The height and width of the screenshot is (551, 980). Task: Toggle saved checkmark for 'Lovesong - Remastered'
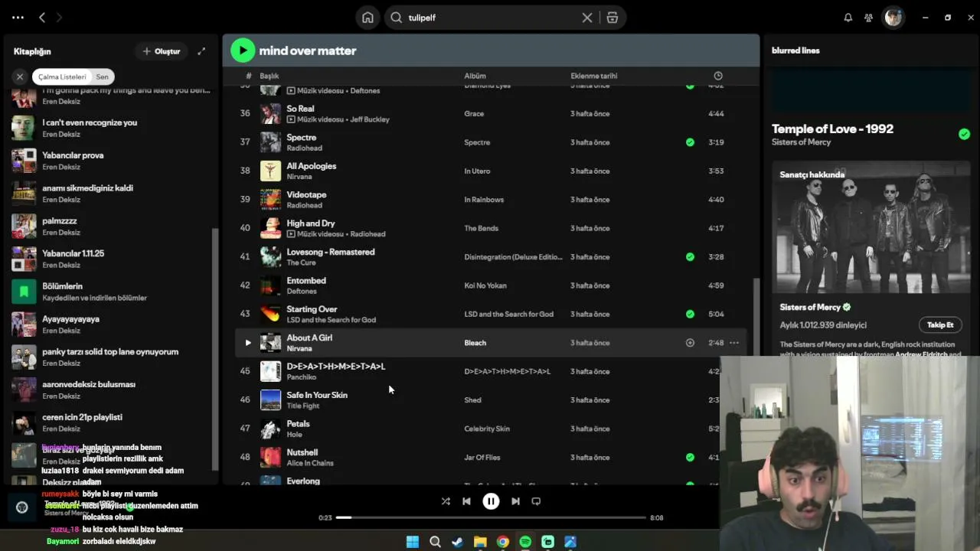point(690,257)
